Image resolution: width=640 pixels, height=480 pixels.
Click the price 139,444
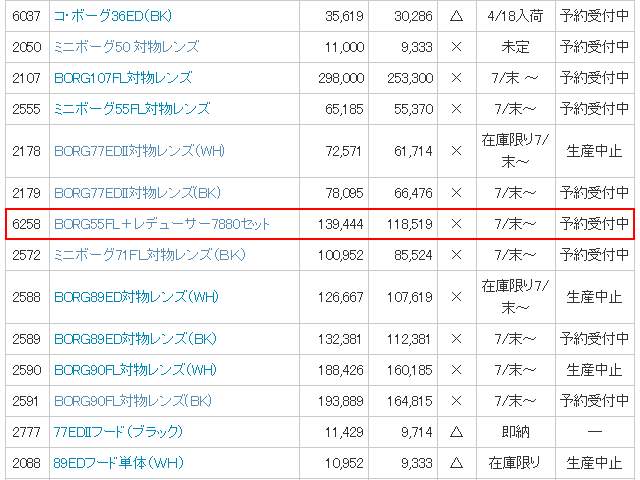tap(341, 224)
